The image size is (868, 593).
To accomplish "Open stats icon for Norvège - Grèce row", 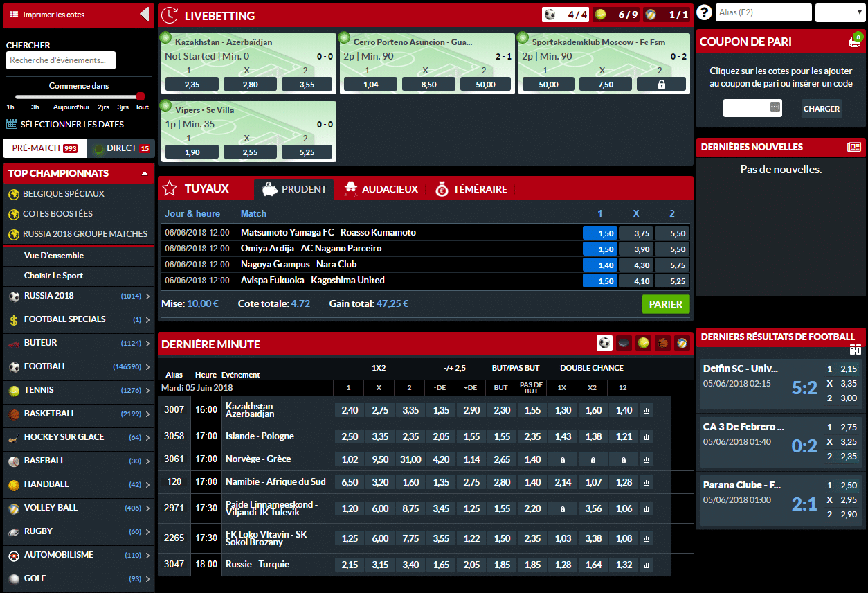I will (647, 459).
